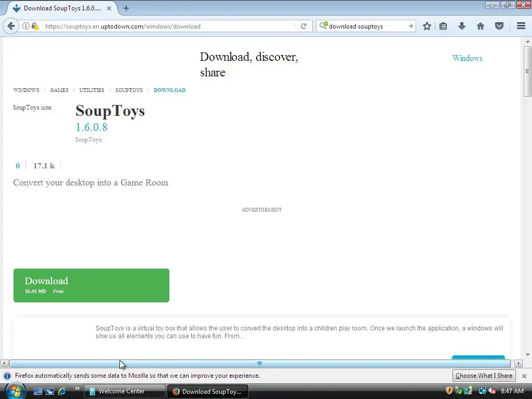Image resolution: width=532 pixels, height=399 pixels.
Task: Submit search with the go arrow
Action: click(410, 26)
